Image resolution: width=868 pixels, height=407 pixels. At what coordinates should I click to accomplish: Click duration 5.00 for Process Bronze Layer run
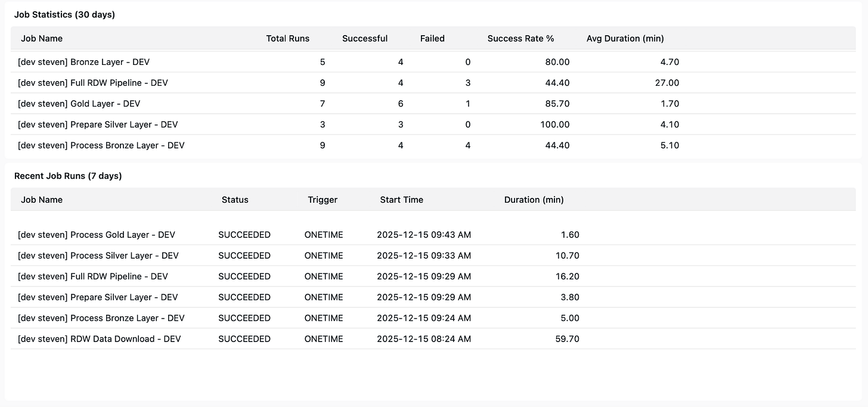pos(570,318)
